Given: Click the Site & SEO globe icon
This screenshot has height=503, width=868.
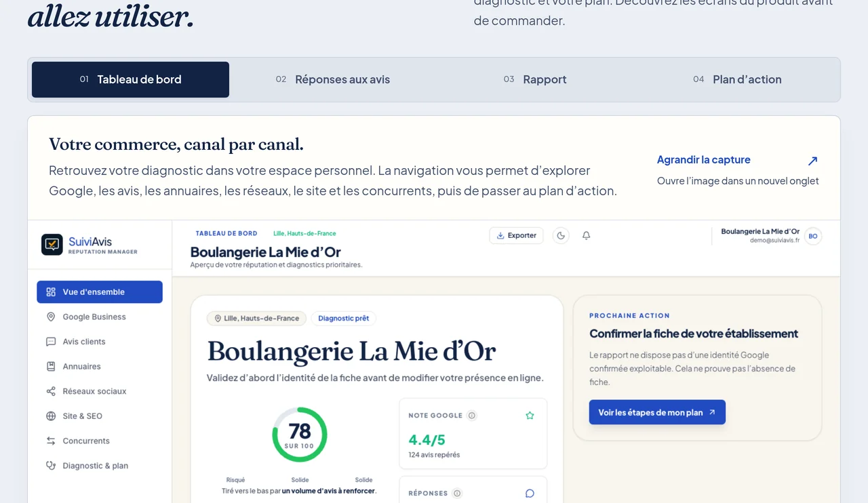Looking at the screenshot, I should pyautogui.click(x=51, y=416).
